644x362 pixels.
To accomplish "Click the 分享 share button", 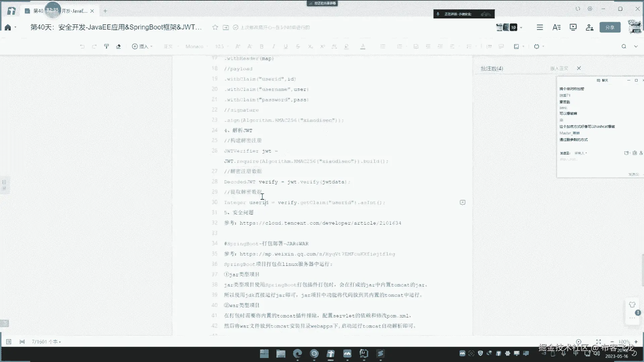I will pos(610,27).
